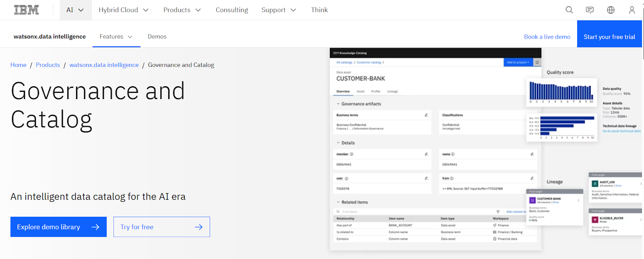
Task: Click BANK_ACCOUNT item name cell
Action: pos(400,225)
